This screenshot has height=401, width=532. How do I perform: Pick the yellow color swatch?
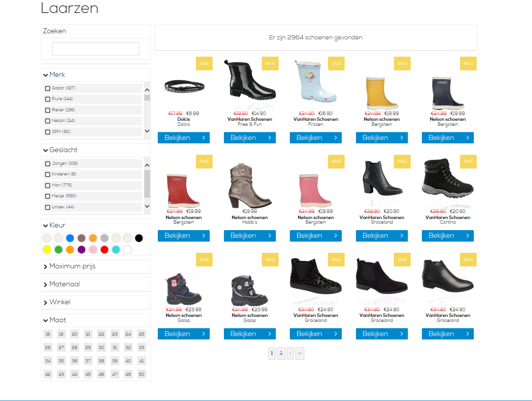(x=47, y=250)
